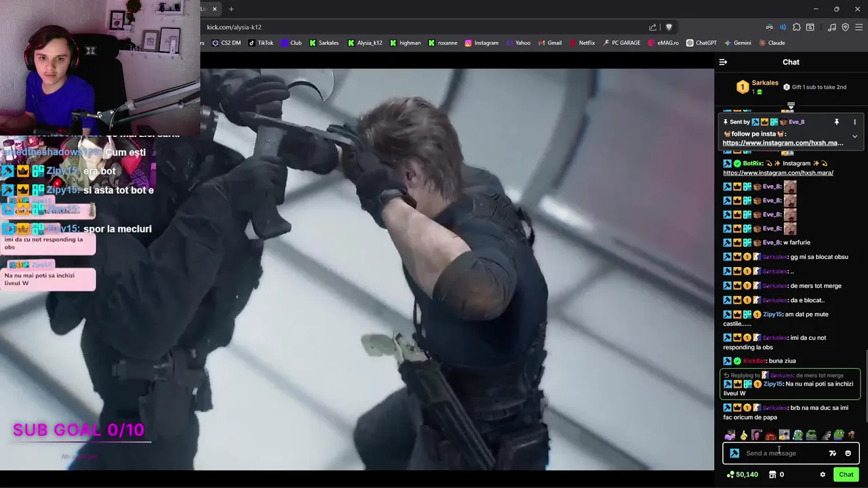868x488 pixels.
Task: Open the Club bookmark
Action: coord(292,43)
